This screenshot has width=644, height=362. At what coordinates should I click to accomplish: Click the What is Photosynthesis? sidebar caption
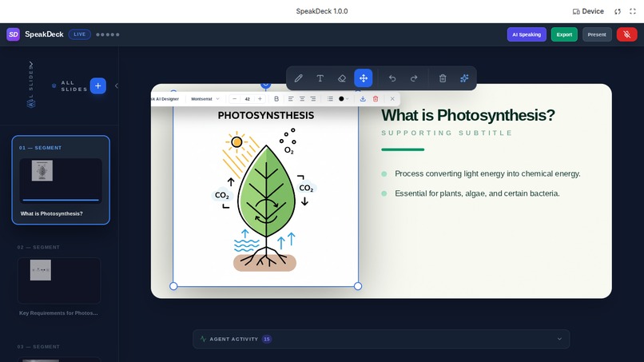click(52, 213)
